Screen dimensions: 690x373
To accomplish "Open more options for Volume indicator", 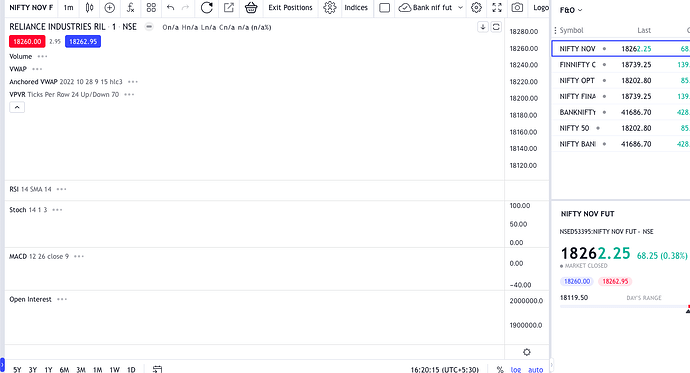I will (x=42, y=56).
